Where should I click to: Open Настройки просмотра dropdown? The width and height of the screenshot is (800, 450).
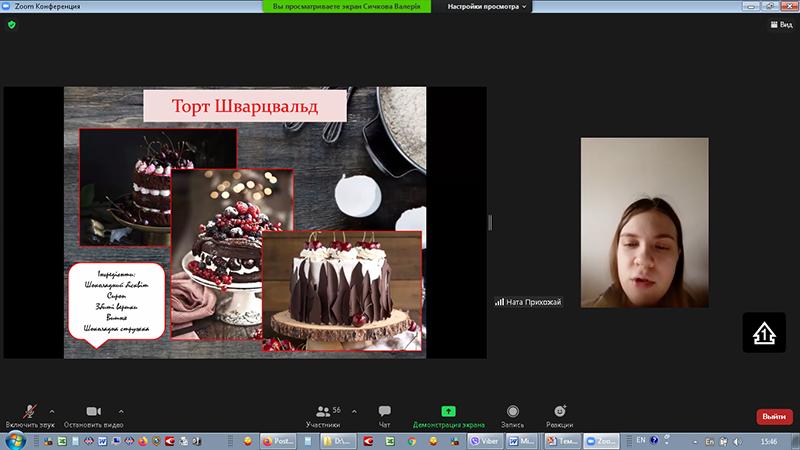click(x=489, y=6)
